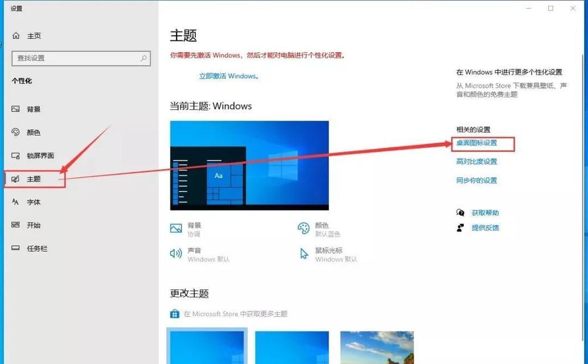Viewport: 588px width, 364px height.
Task: Click the home icon beside 主页
Action: coord(16,36)
